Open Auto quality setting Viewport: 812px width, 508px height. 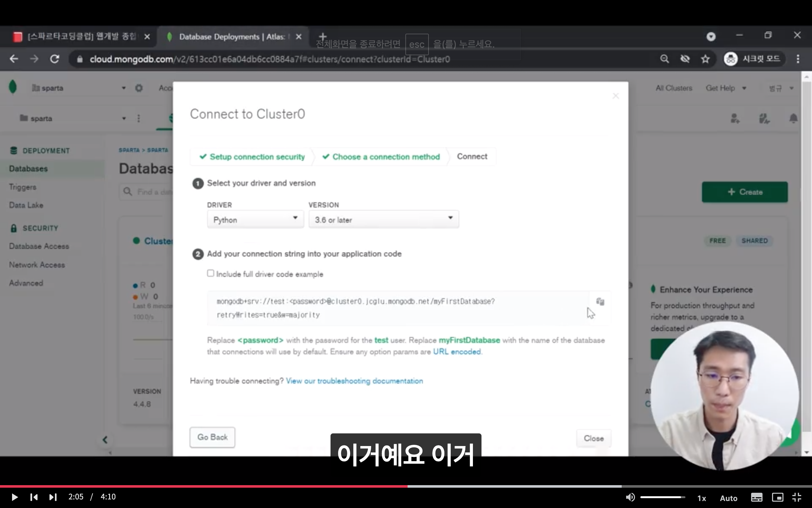tap(729, 498)
